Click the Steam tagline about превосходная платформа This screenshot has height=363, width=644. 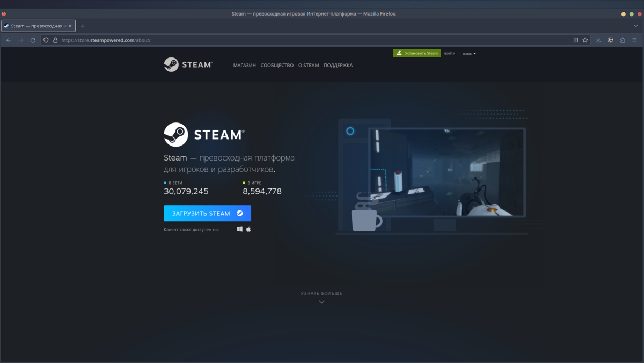tap(229, 163)
